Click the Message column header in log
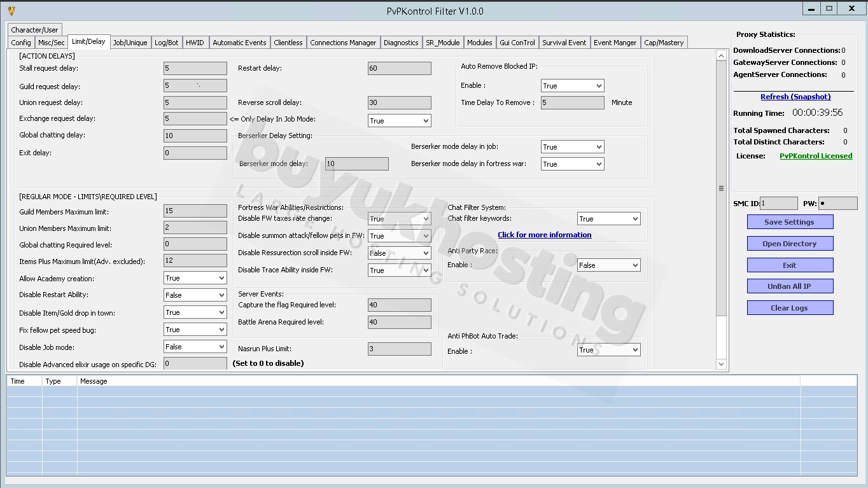The image size is (868, 488). point(438,381)
